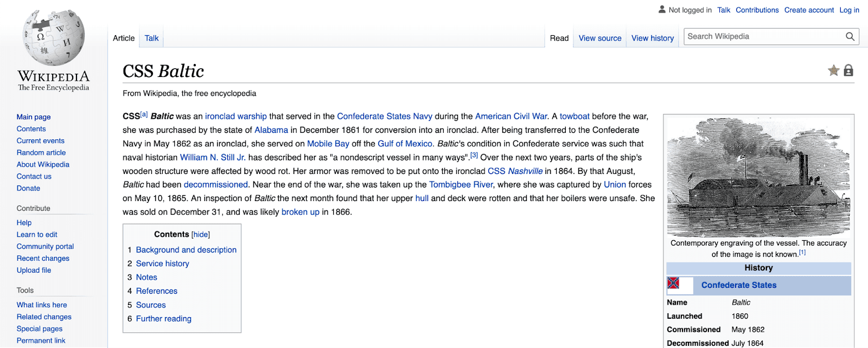868x348 pixels.
Task: Jump to Service history section
Action: click(x=162, y=263)
